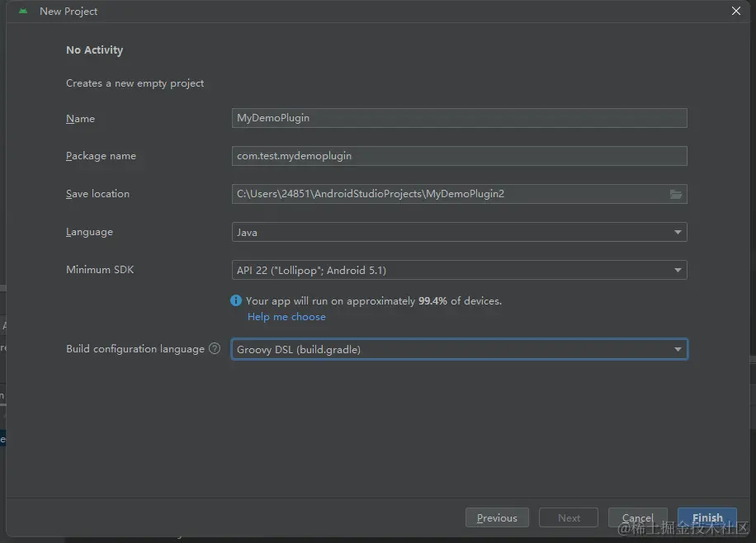This screenshot has width=756, height=543.
Task: Click the Build configuration language label
Action: click(135, 349)
